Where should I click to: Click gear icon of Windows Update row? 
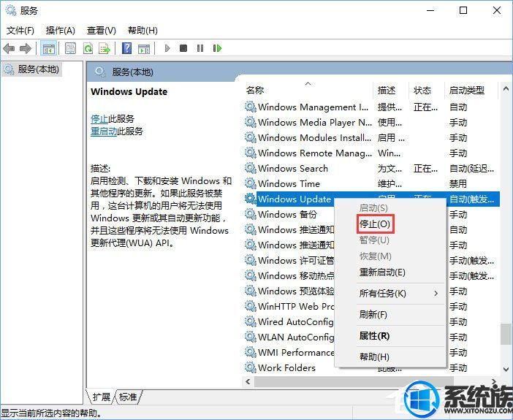(250, 199)
